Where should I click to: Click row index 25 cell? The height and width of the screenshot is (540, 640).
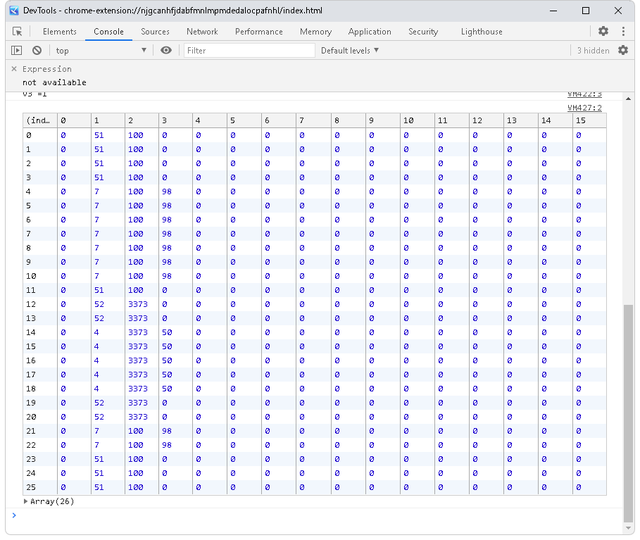(40, 487)
